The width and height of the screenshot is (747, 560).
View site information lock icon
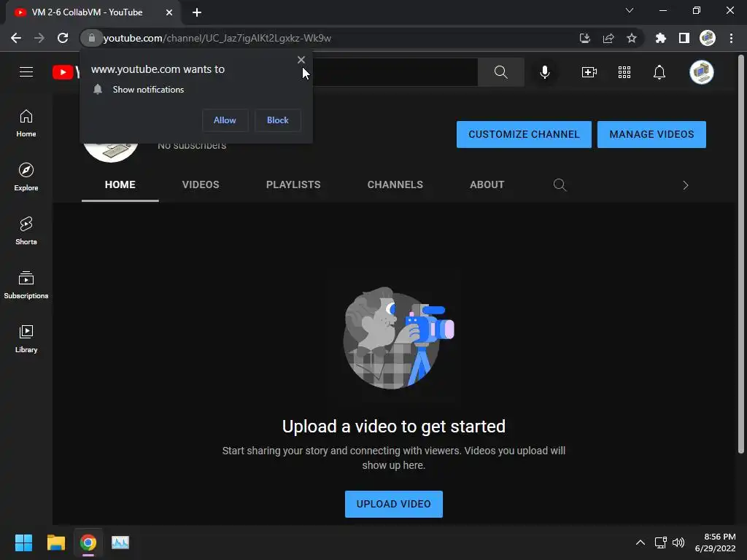click(91, 38)
